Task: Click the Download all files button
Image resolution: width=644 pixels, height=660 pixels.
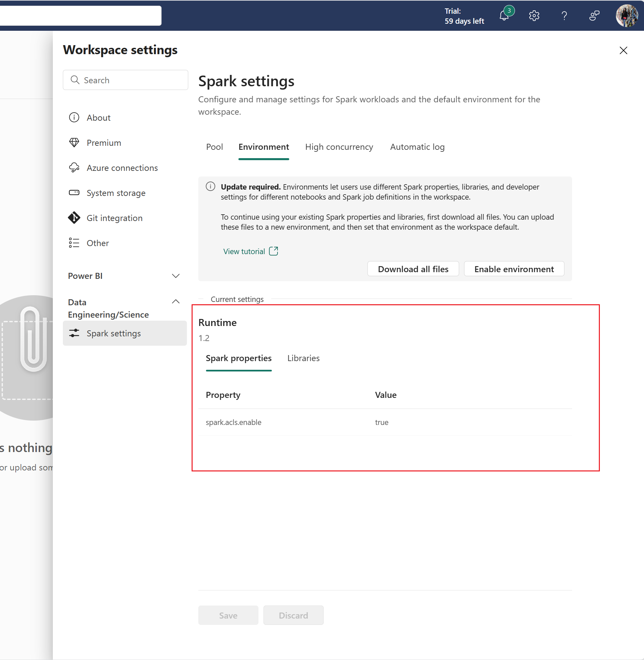Action: (x=413, y=268)
